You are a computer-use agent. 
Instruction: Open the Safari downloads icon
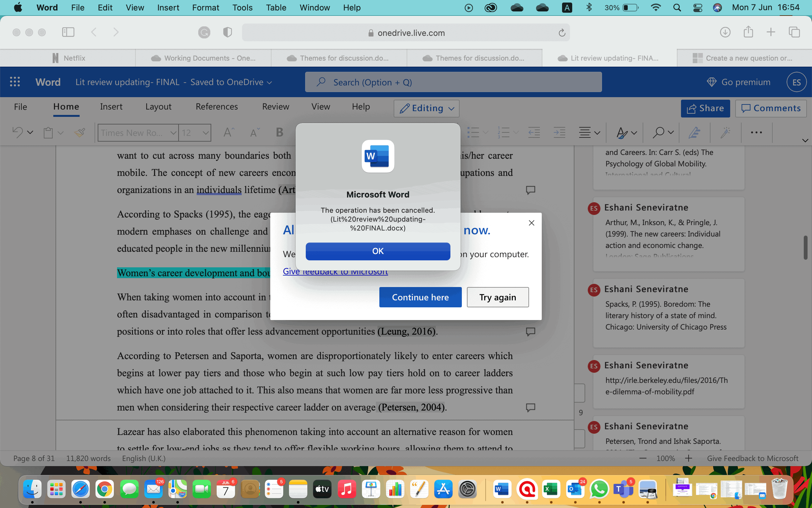tap(725, 32)
